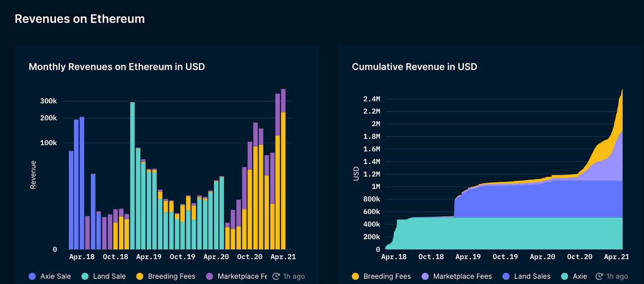Click the refresh icon under the Cumulative Revenue chart
The image size is (644, 284).
599,276
